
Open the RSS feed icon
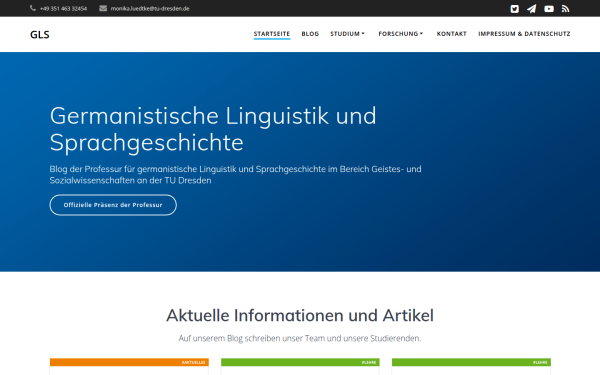(x=566, y=9)
